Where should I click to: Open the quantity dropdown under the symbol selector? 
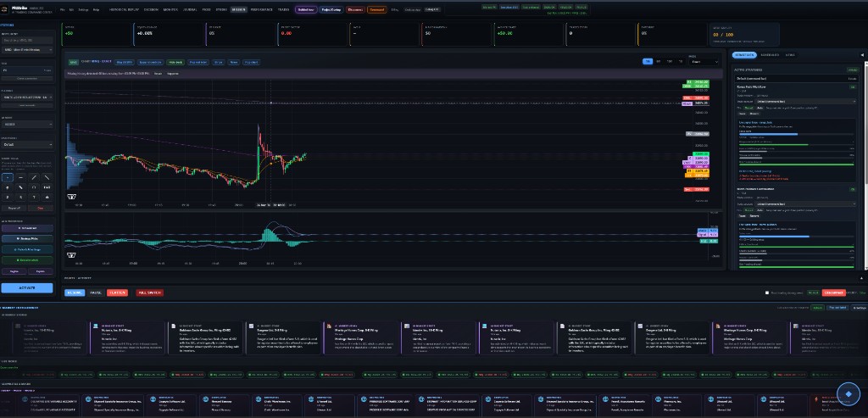pyautogui.click(x=27, y=70)
